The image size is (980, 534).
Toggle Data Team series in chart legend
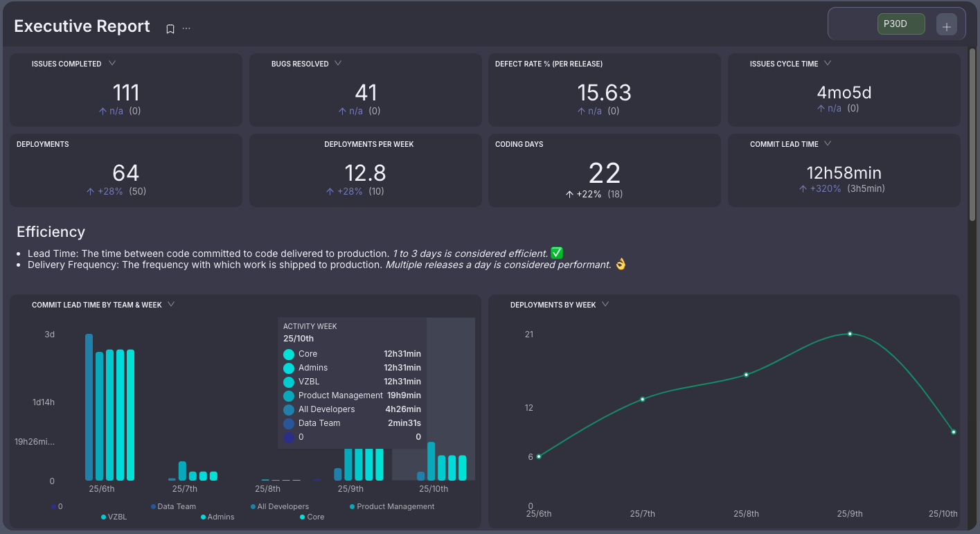[x=176, y=506]
